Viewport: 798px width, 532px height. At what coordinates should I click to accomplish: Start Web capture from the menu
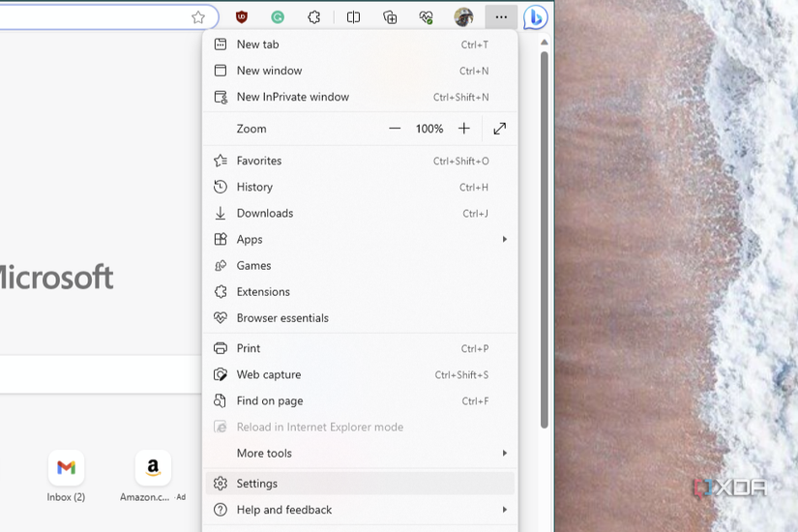pyautogui.click(x=361, y=374)
